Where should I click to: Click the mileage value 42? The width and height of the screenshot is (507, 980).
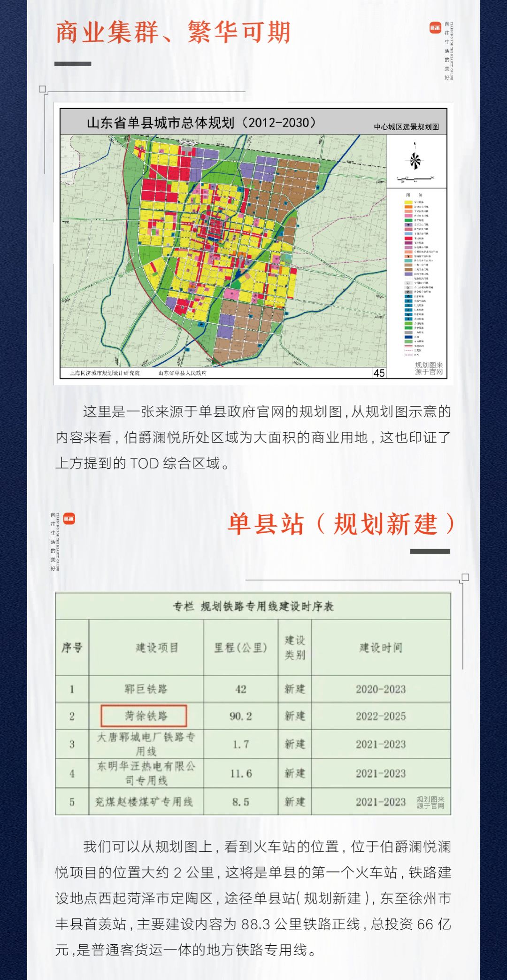pos(241,689)
